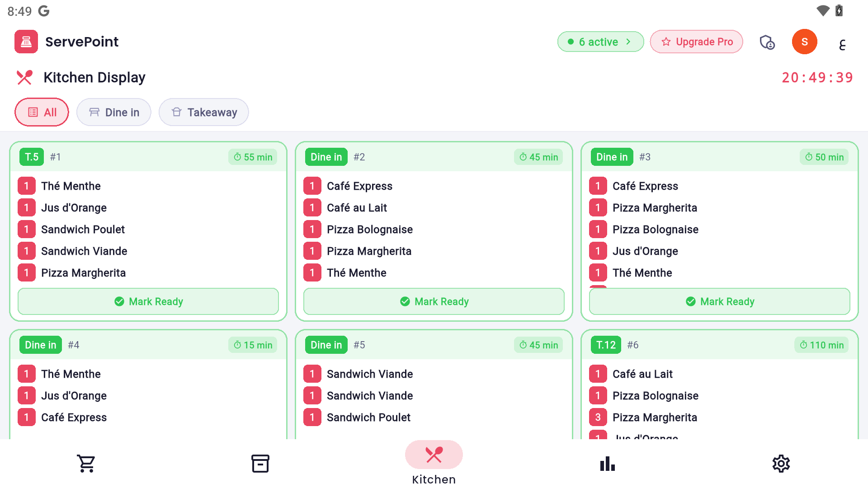868x488 pixels.
Task: Select the Dine in tab filter chip
Action: (x=113, y=112)
